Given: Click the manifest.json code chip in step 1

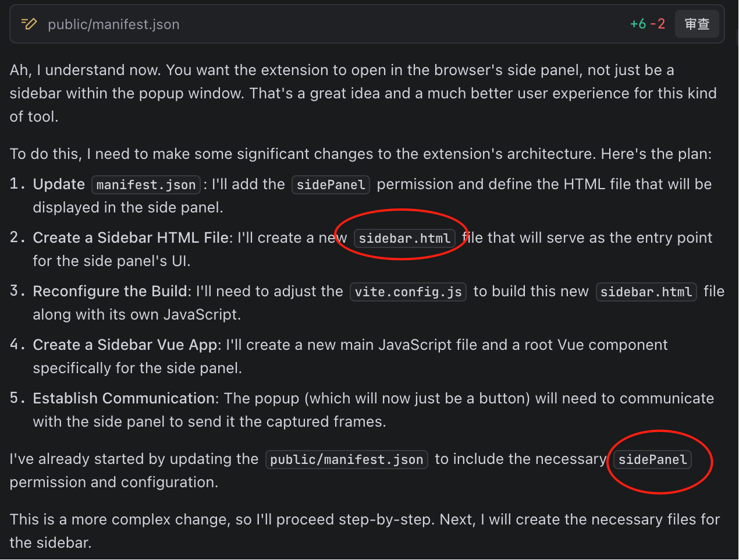Looking at the screenshot, I should point(146,185).
